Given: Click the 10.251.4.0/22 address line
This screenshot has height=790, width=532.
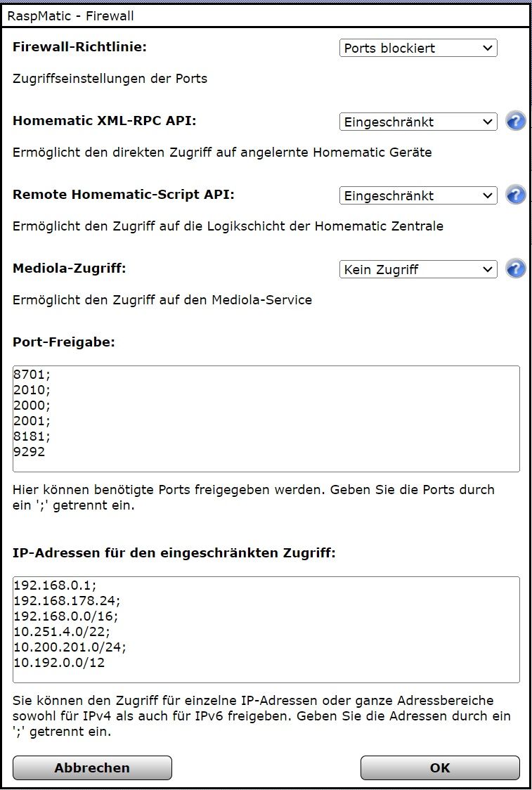Looking at the screenshot, I should tap(61, 631).
